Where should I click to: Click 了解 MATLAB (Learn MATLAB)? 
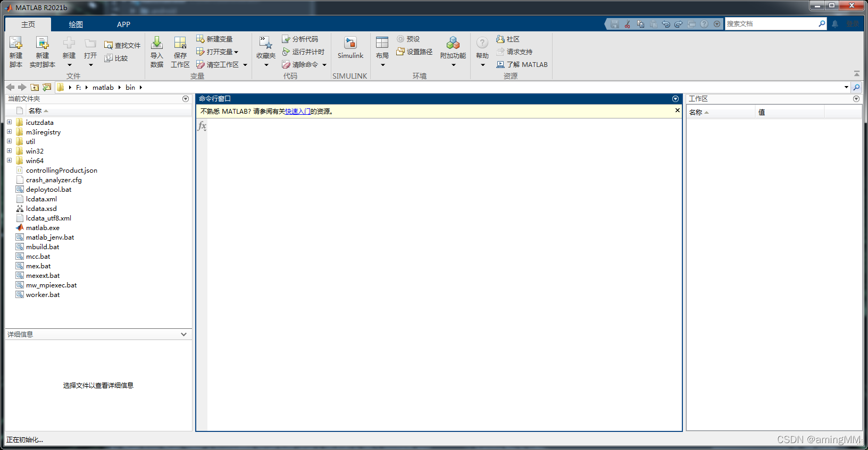(522, 65)
